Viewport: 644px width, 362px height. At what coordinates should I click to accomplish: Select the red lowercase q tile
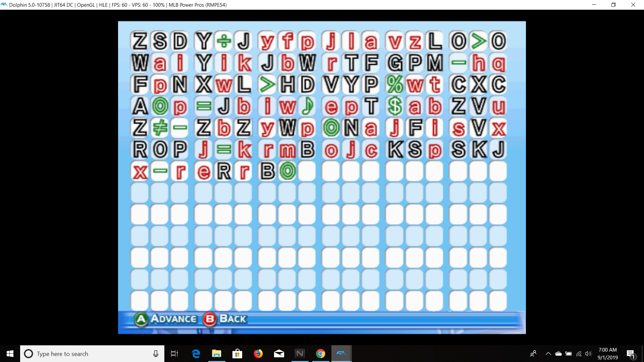pos(499,63)
